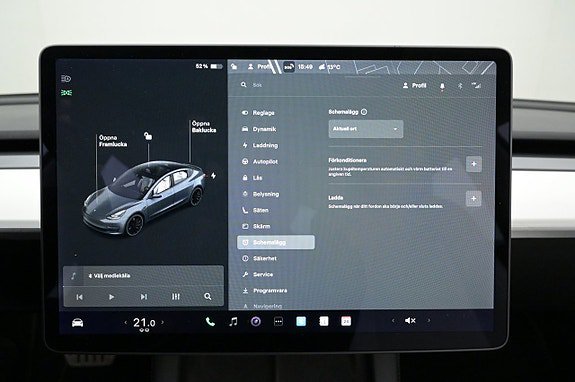575x382 pixels.
Task: Click the Sök search field in settings
Action: [257, 85]
